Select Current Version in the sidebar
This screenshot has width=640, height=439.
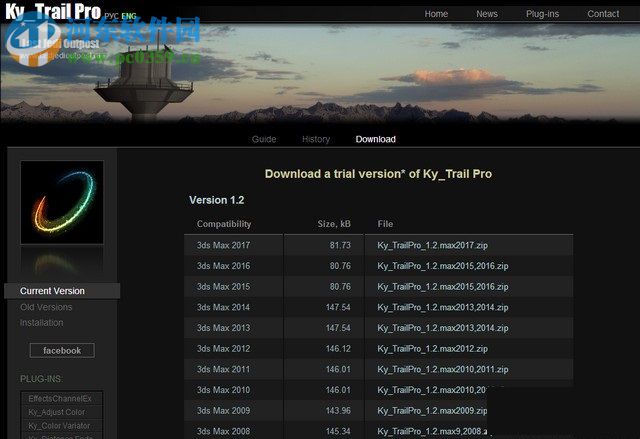62,291
